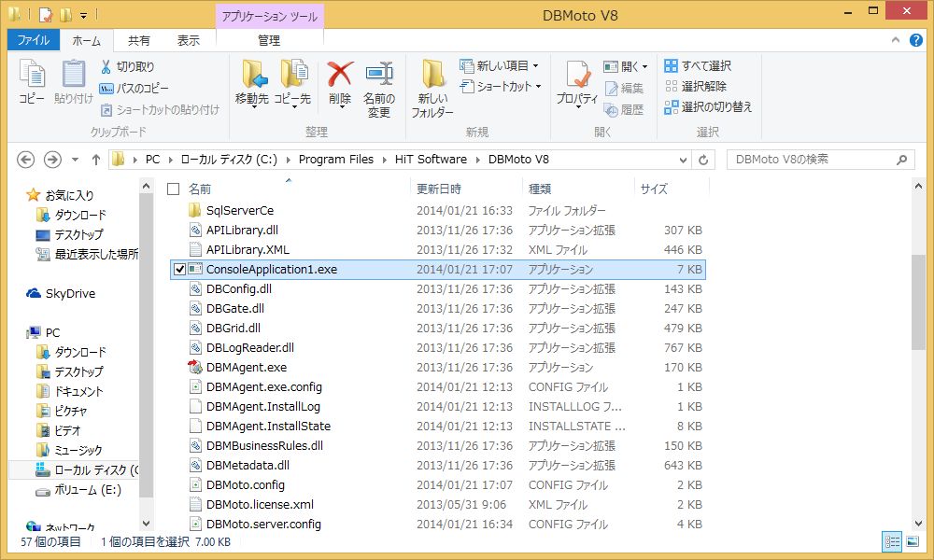Switch to details view in status bar
The width and height of the screenshot is (934, 560).
(892, 541)
